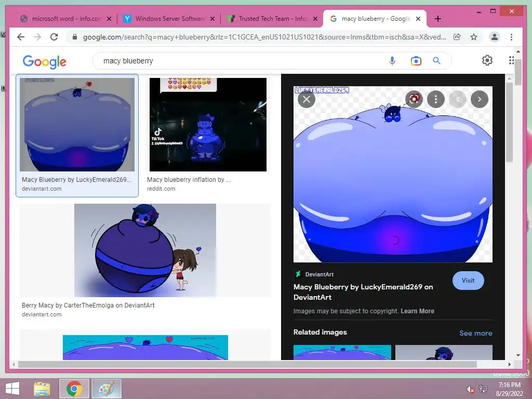The image size is (532, 399).
Task: Close the microsoft word - info.com tab
Action: (109, 19)
